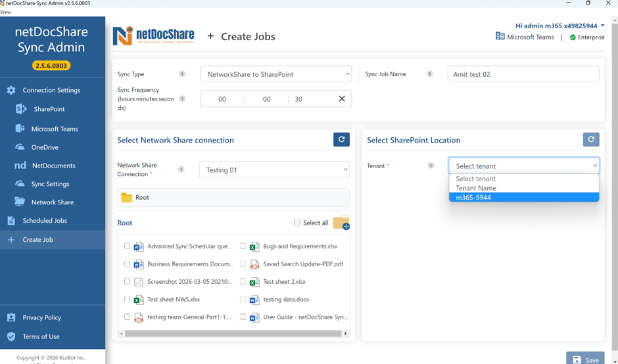Open User Guide - netDocShare document
Screen dimensions: 618x364
pos(306,317)
